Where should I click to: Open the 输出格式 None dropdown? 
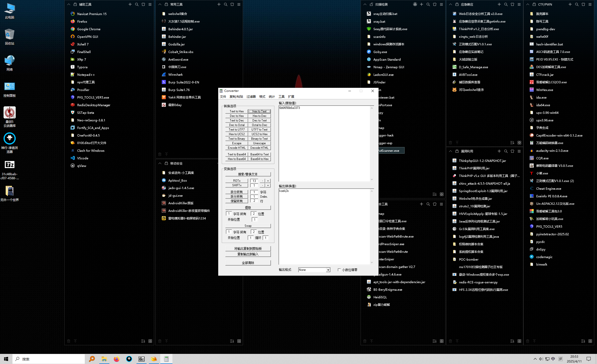pyautogui.click(x=328, y=270)
